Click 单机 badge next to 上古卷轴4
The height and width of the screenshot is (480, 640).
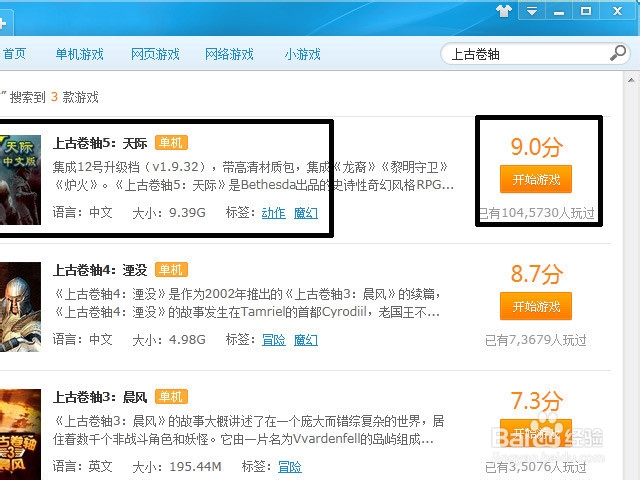point(171,270)
